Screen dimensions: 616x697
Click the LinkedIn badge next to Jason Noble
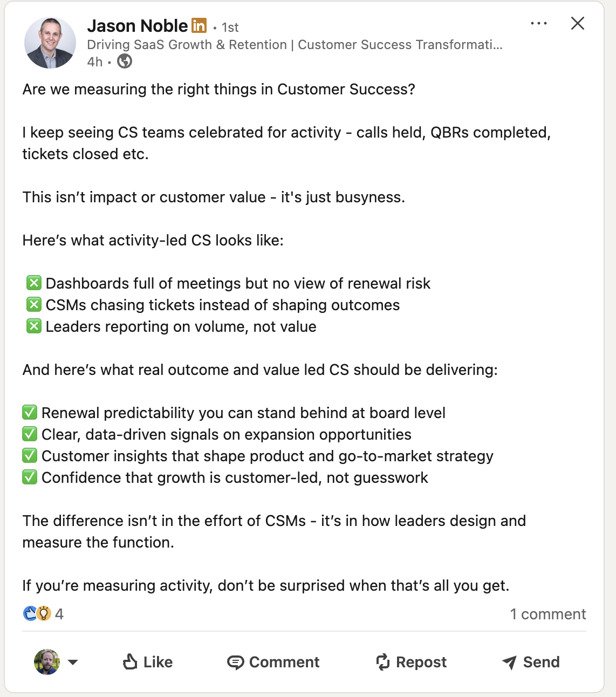(199, 25)
